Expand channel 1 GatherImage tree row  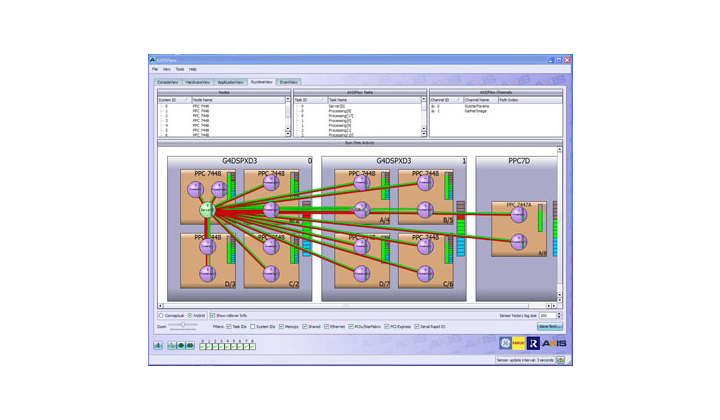[433, 111]
